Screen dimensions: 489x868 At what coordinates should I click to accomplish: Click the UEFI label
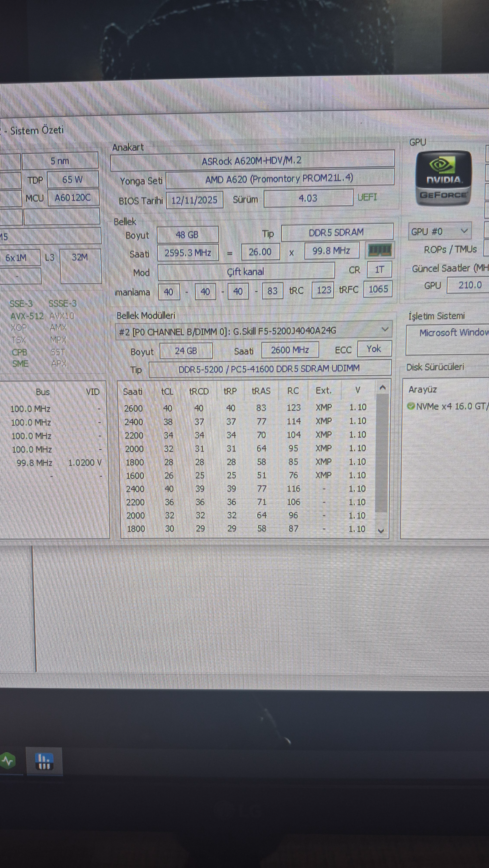(367, 197)
